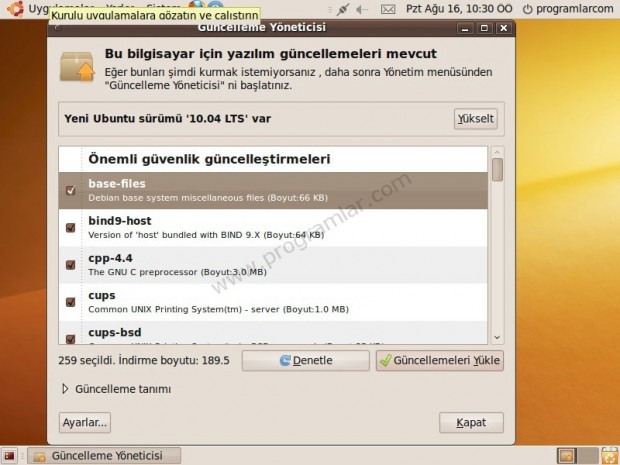
Task: Click the Yükselt upgrade button
Action: 476,119
